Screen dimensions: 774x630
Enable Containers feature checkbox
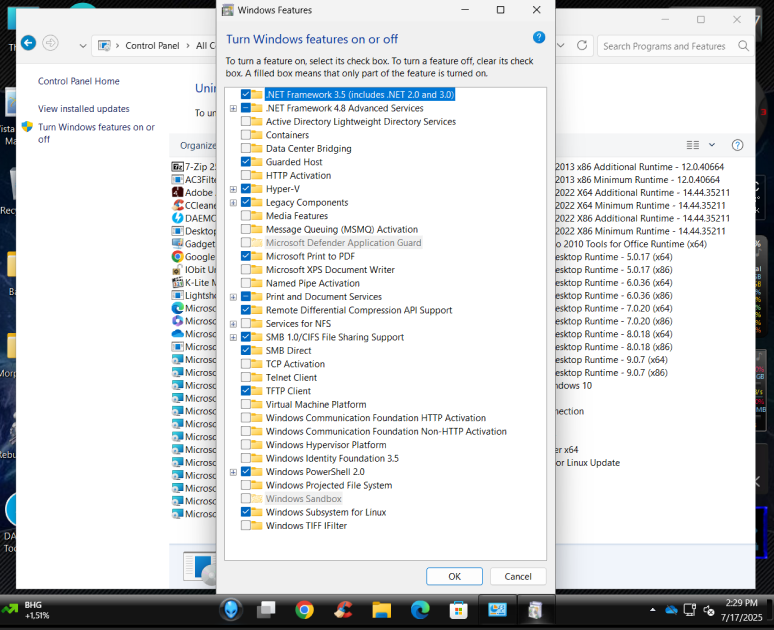(x=246, y=135)
